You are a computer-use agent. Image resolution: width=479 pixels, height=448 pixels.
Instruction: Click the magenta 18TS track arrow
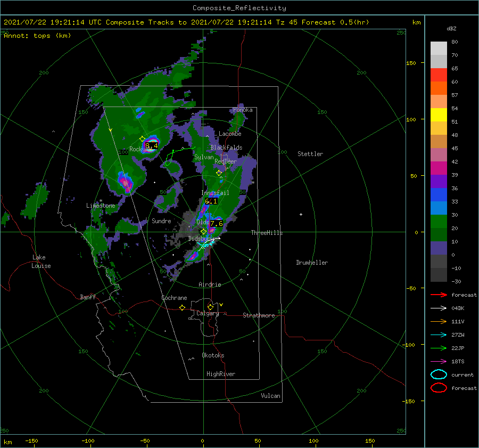[x=439, y=362]
